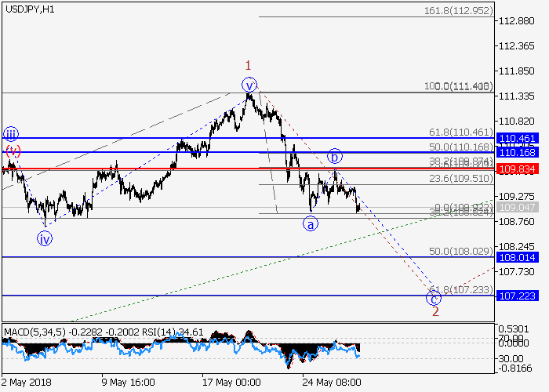Select the circled wave b label
Image resolution: width=549 pixels, height=392 pixels.
click(x=334, y=155)
